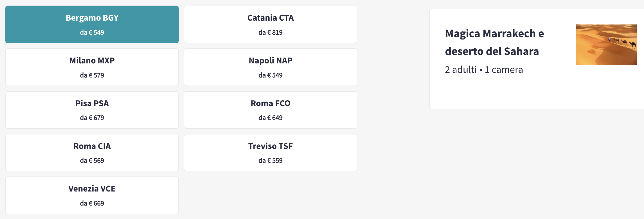Click the da € 679 Pisa price

(92, 118)
